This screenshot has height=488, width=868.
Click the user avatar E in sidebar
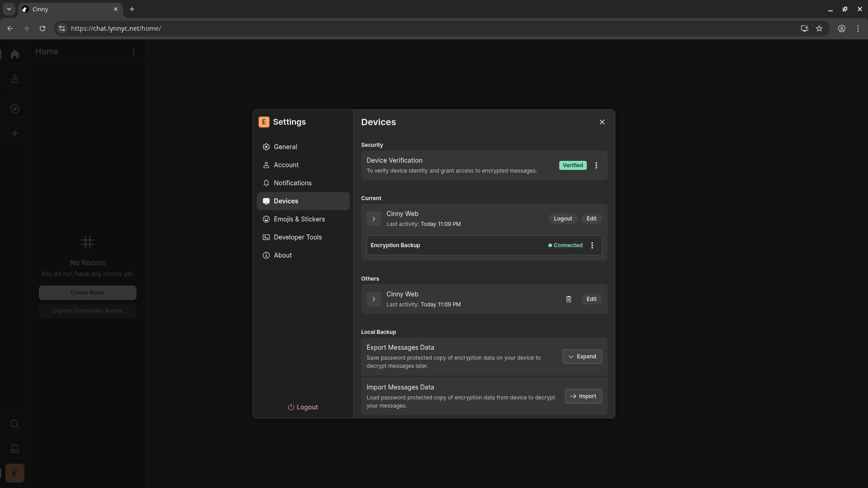15,473
